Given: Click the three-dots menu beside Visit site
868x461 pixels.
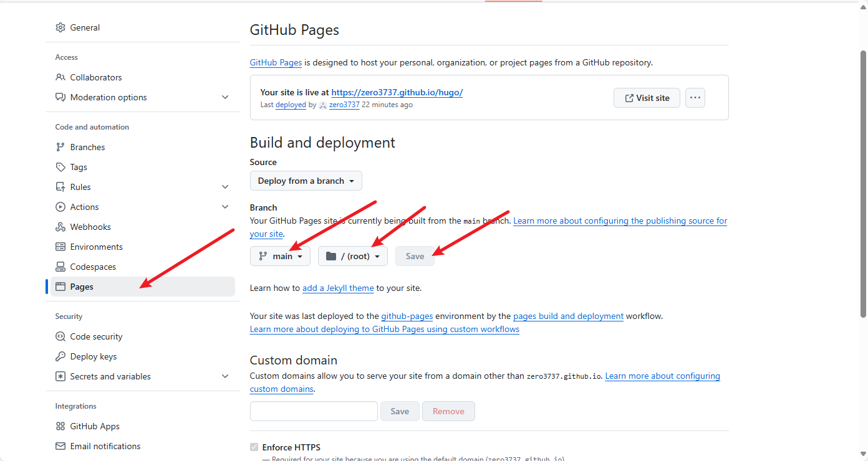Looking at the screenshot, I should click(695, 98).
